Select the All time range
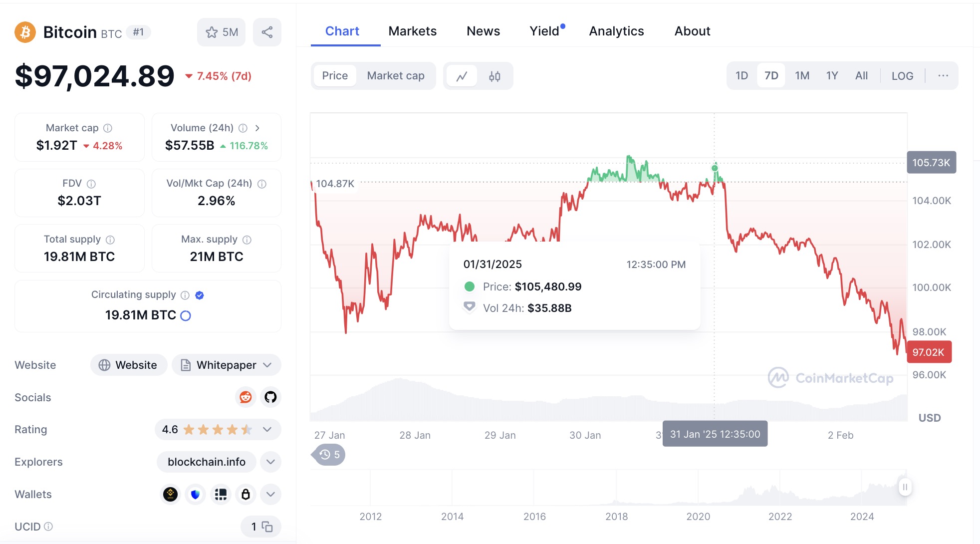 point(862,76)
